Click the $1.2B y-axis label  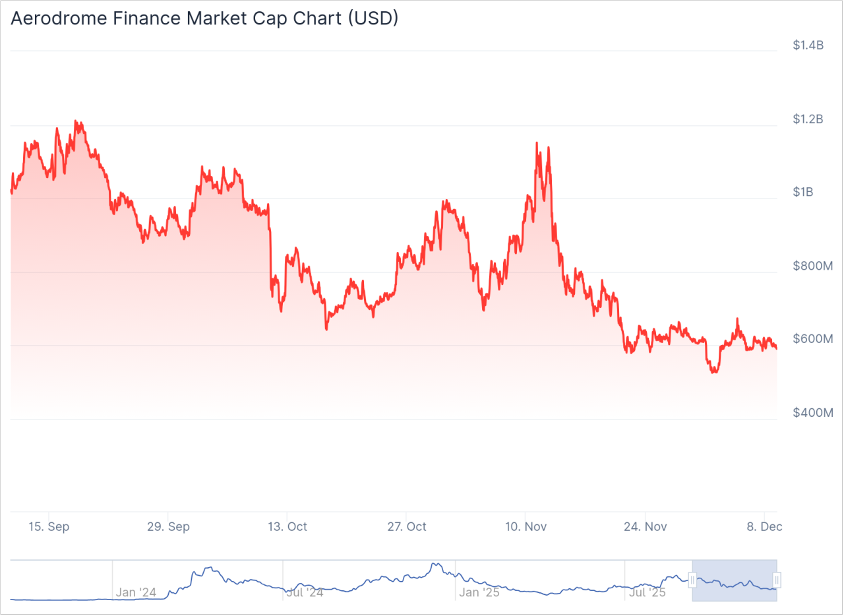point(808,119)
